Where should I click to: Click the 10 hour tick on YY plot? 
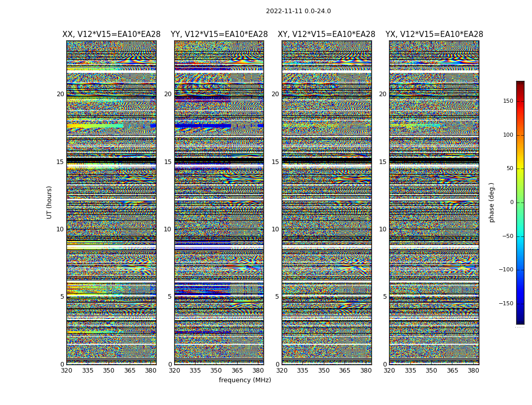(168, 229)
